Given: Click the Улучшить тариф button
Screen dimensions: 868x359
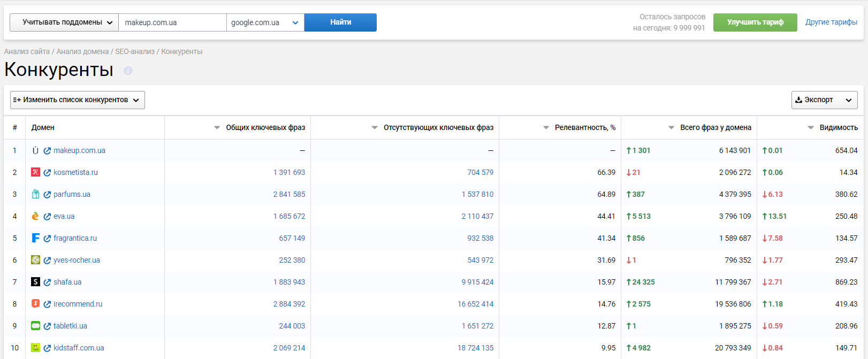Looking at the screenshot, I should click(755, 22).
